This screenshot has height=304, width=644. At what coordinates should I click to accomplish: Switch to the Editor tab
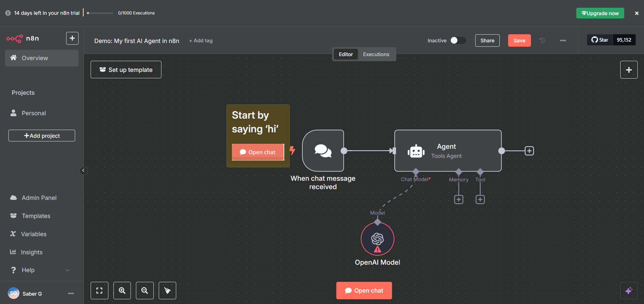tap(346, 54)
